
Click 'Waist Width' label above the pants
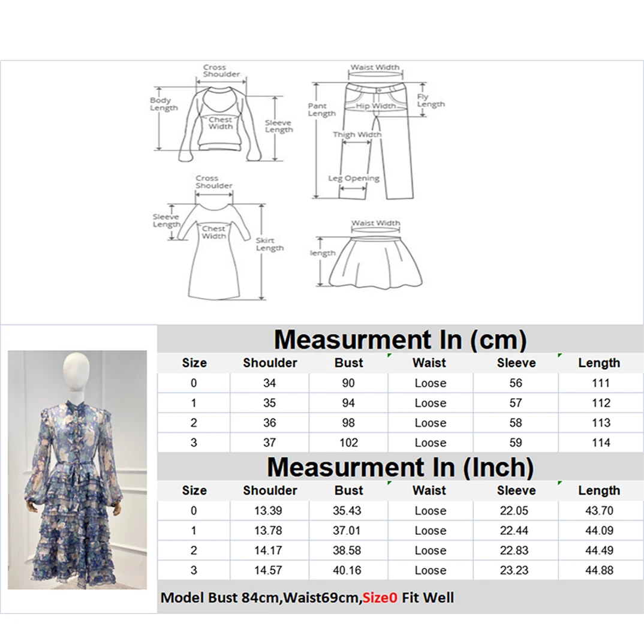pyautogui.click(x=375, y=67)
